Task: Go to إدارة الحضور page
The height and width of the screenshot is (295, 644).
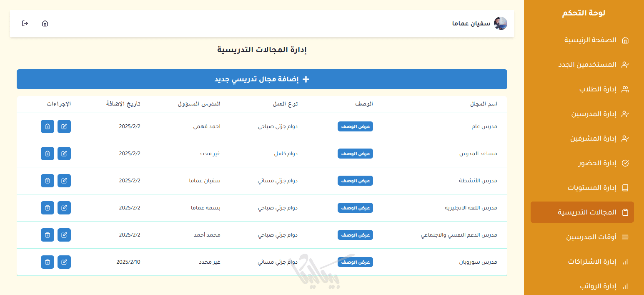Action: (x=582, y=163)
